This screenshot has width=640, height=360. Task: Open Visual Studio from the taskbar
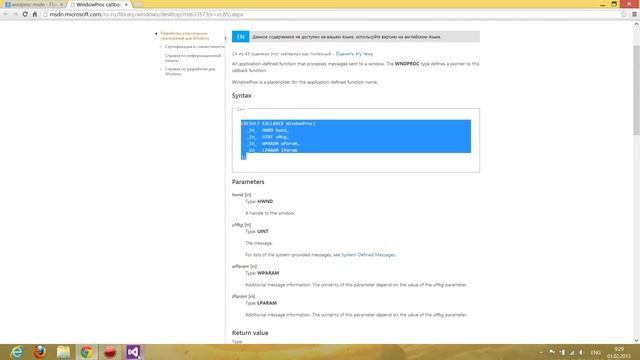[x=133, y=352]
